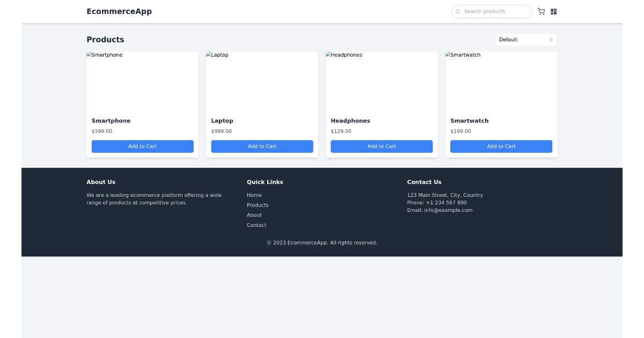Click the Smartphone product image placeholder
This screenshot has width=644, height=338.
(142, 80)
